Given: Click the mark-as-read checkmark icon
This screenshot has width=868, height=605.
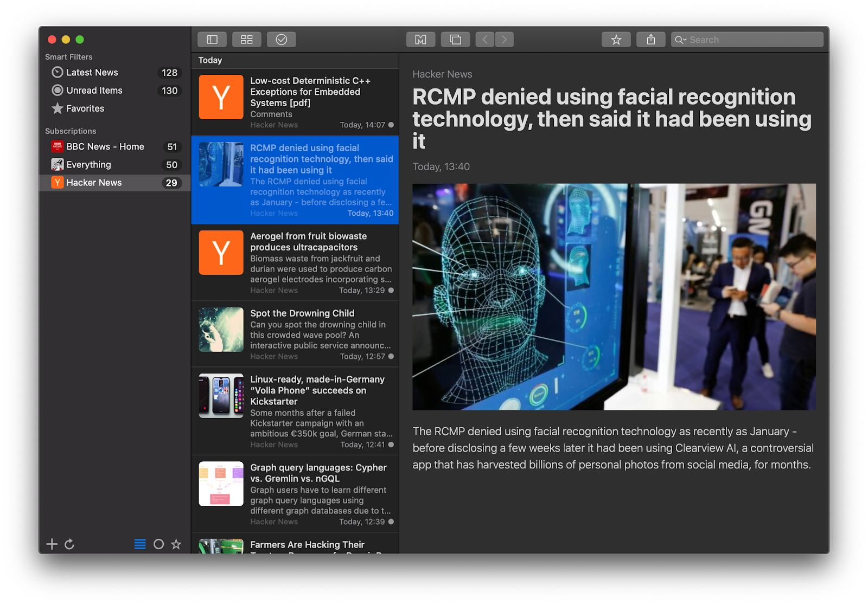Looking at the screenshot, I should coord(281,39).
